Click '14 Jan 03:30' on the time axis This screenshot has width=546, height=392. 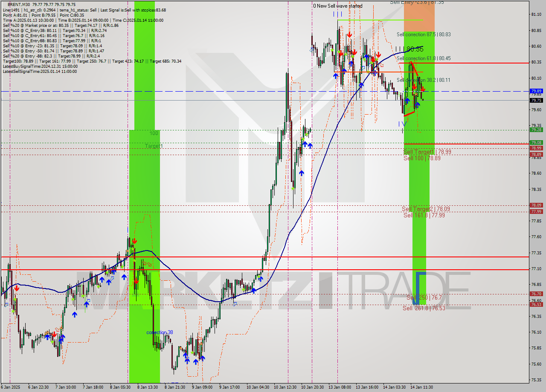point(395,387)
